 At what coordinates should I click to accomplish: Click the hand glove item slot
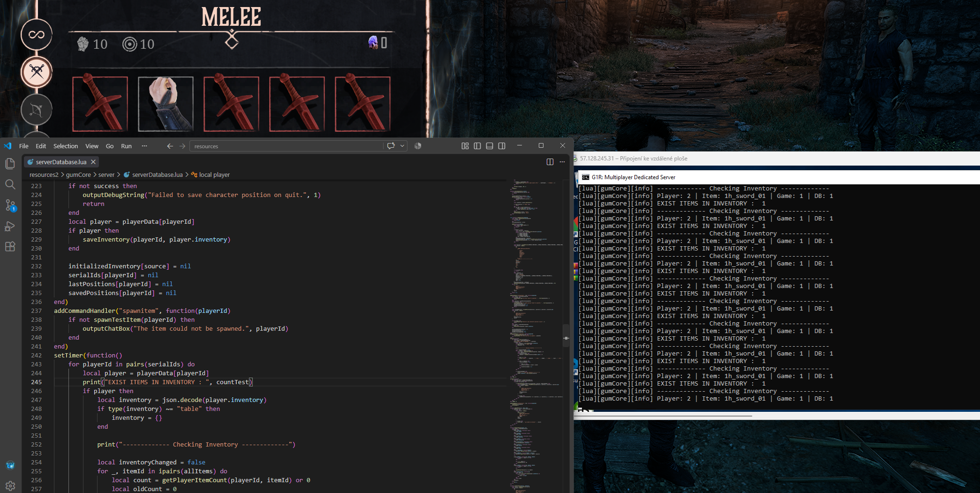166,104
